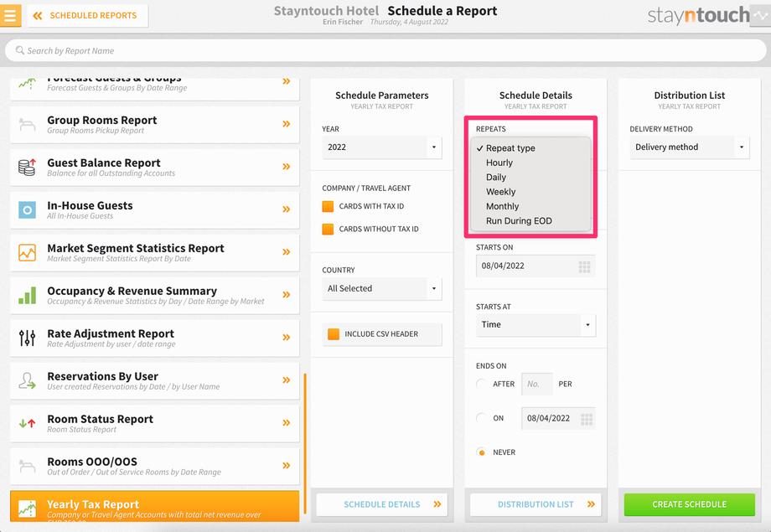This screenshot has width=771, height=532.
Task: Click the Group Rooms Report bed icon
Action: [27, 124]
